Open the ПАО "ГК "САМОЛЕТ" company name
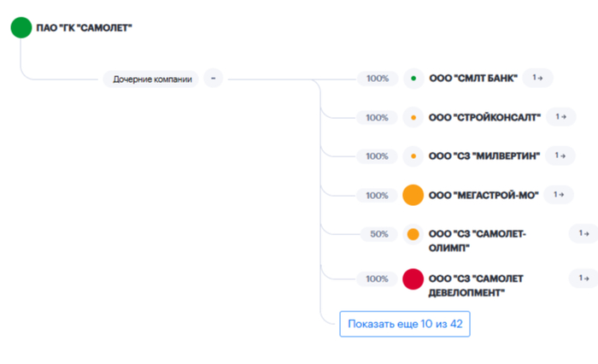The height and width of the screenshot is (364, 598). point(84,28)
